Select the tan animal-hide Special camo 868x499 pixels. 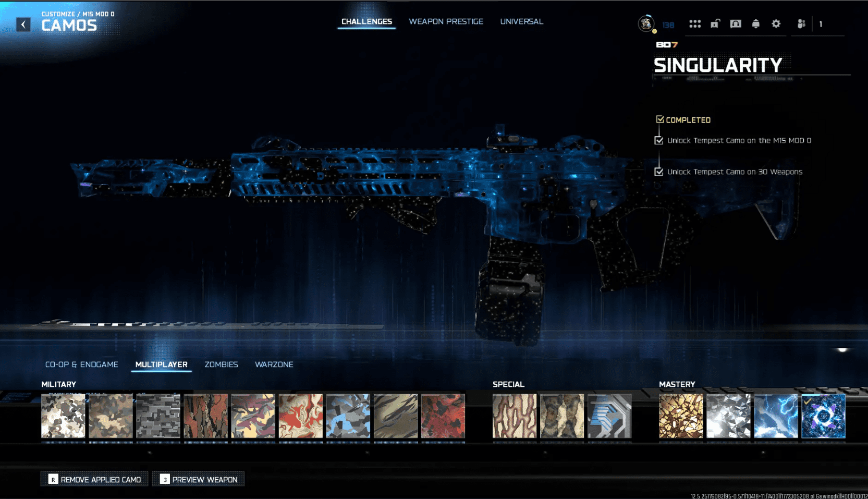pos(562,416)
